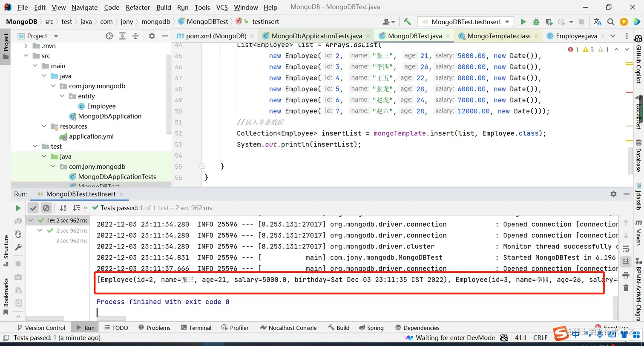Toggle Show Passed tests checkmark button
This screenshot has height=346, width=644.
[x=33, y=208]
